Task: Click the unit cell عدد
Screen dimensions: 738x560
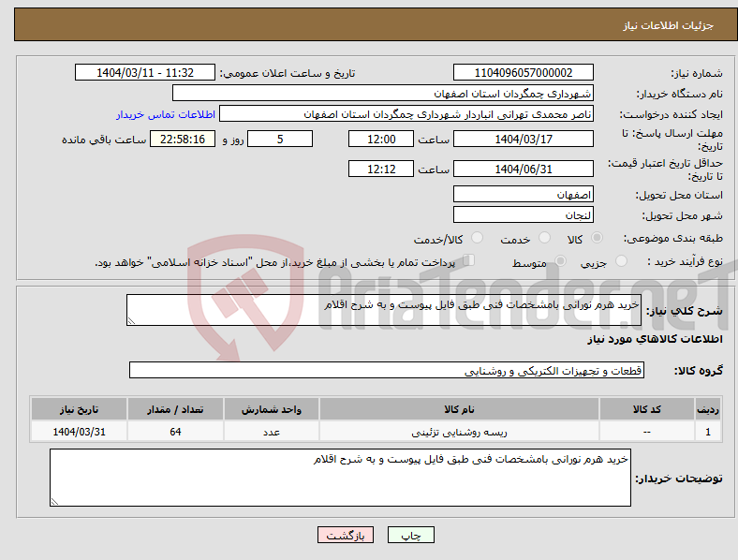Action: click(x=272, y=432)
